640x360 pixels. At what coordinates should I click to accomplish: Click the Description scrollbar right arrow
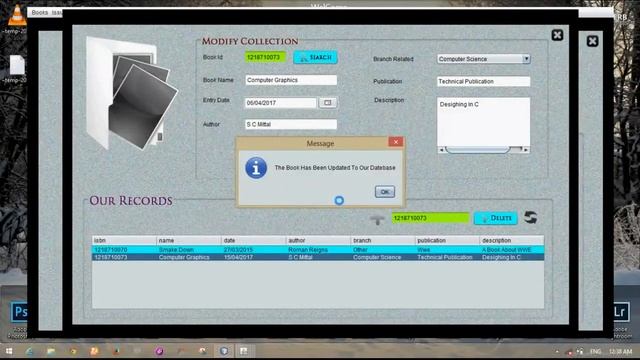click(x=526, y=150)
